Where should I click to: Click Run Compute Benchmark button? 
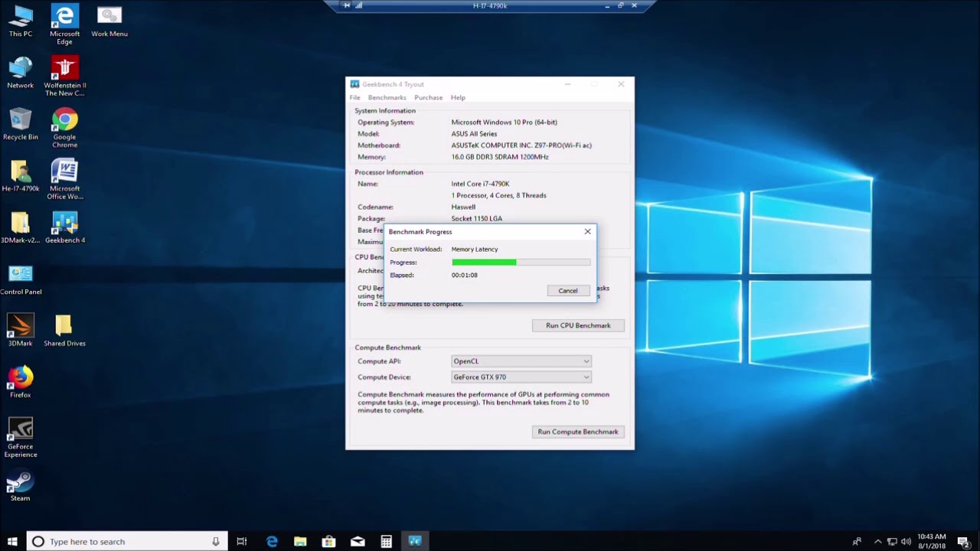[578, 432]
